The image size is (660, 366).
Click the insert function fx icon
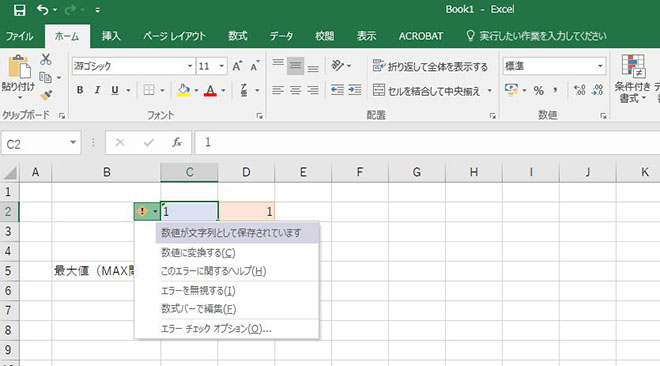177,143
